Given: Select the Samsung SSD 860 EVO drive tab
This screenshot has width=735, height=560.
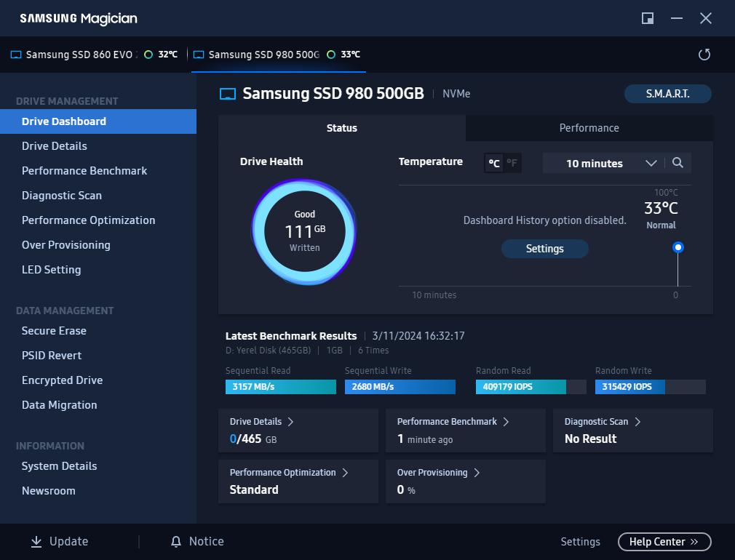Looking at the screenshot, I should (x=94, y=55).
